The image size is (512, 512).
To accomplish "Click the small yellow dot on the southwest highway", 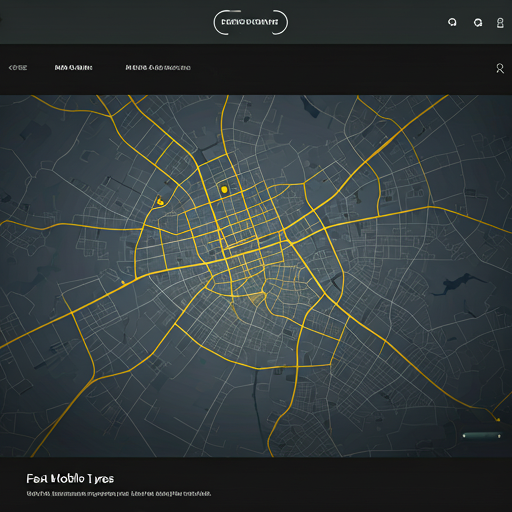I will (x=123, y=282).
